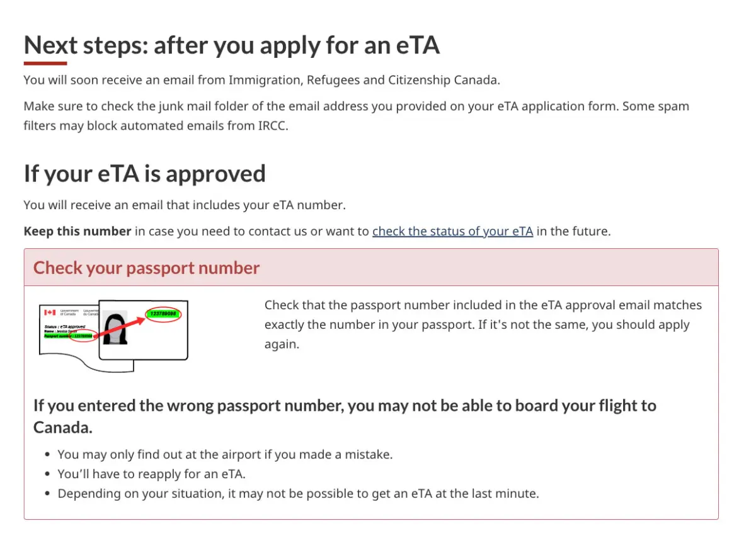This screenshot has height=538, width=756.
Task: Click the bullet about finding out at airport
Action: (x=225, y=454)
